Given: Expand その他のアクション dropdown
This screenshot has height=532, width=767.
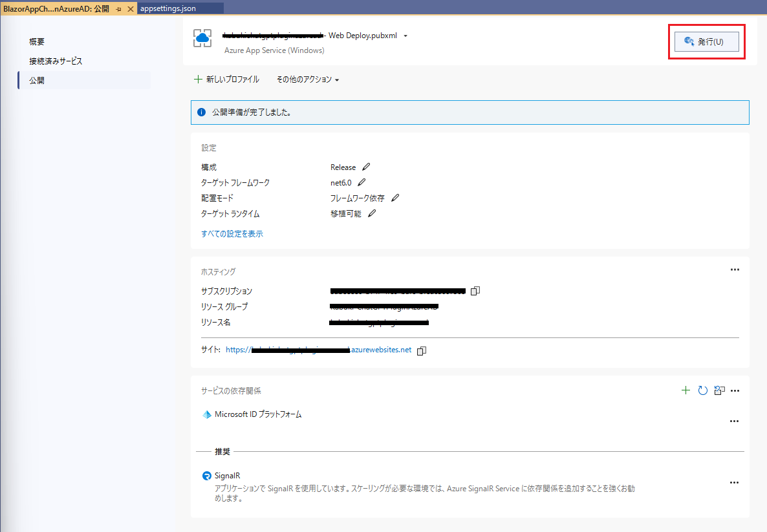Looking at the screenshot, I should pyautogui.click(x=308, y=80).
